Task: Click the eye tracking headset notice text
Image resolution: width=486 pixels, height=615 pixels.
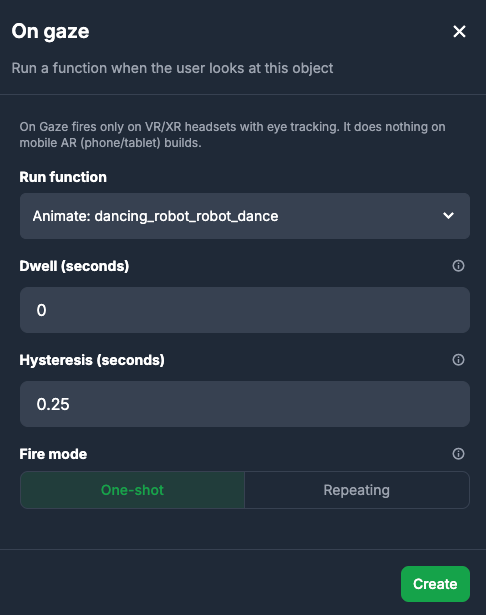Action: [x=232, y=135]
